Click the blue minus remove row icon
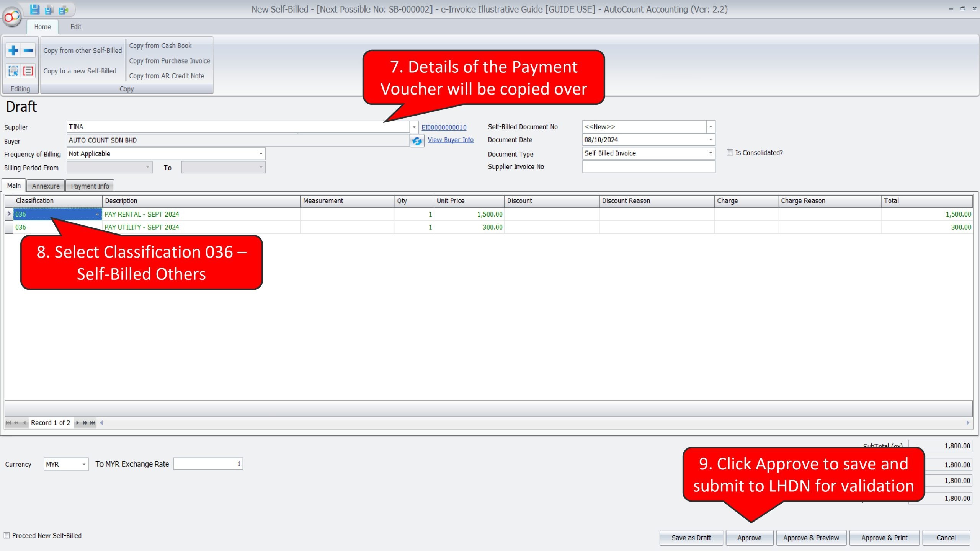The height and width of the screenshot is (551, 980). tap(28, 50)
